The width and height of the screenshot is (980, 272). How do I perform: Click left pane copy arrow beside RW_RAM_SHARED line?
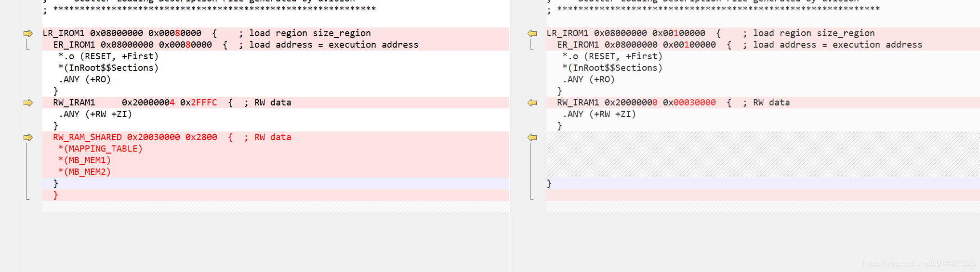[x=28, y=137]
